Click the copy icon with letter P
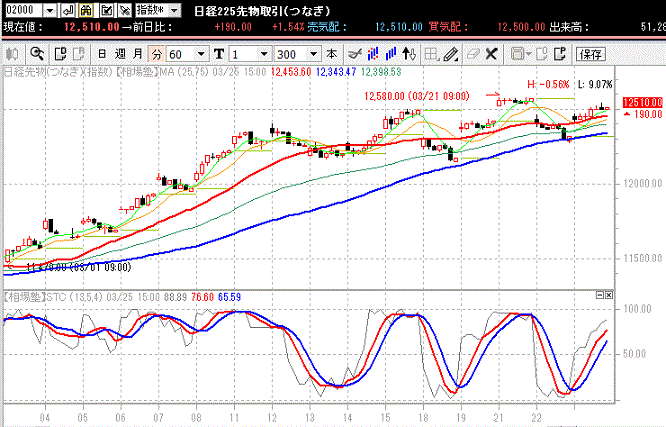The height and width of the screenshot is (427, 666). (x=560, y=54)
